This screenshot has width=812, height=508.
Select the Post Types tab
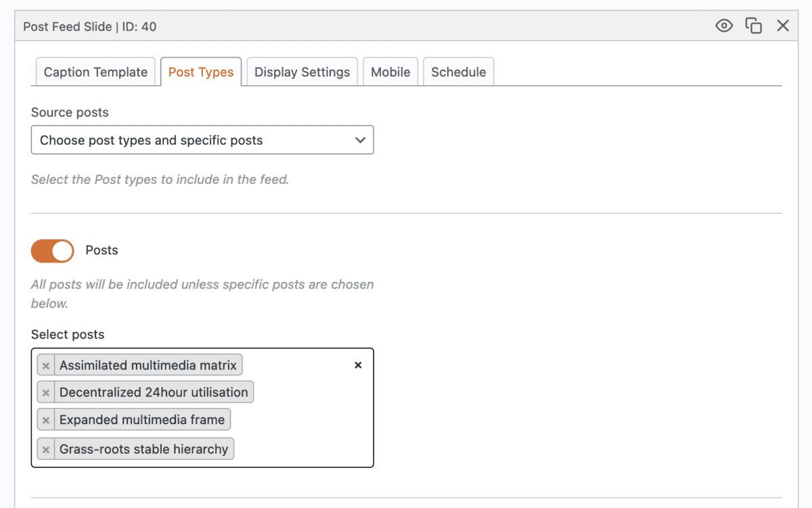[201, 71]
